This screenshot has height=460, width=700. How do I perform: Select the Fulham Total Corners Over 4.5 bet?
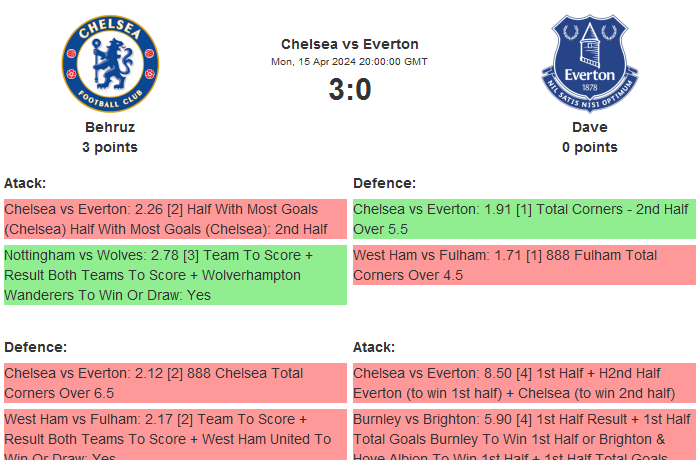click(524, 265)
